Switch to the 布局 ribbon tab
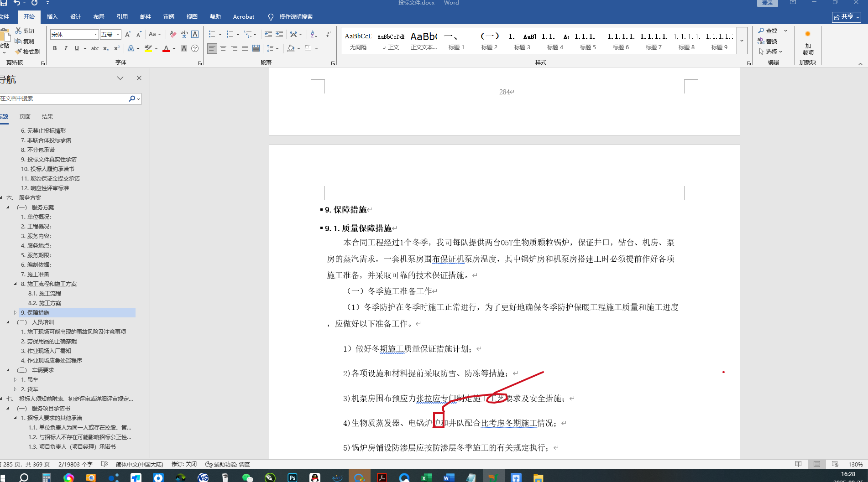Image resolution: width=868 pixels, height=482 pixels. pos(99,17)
